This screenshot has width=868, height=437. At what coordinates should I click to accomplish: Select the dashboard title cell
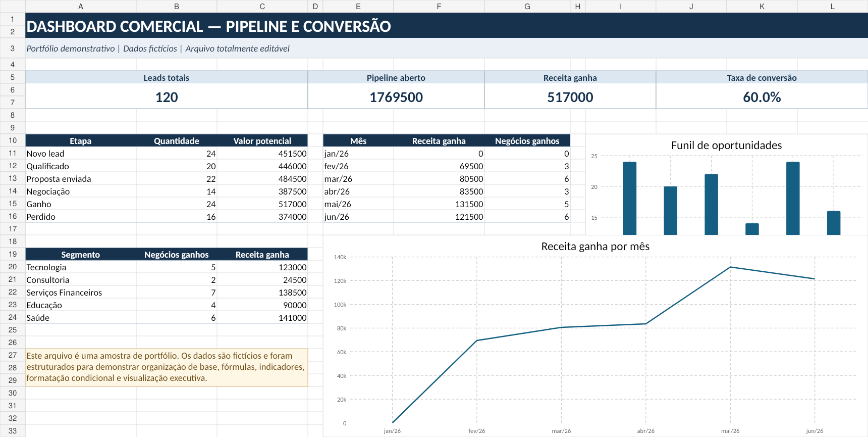coord(447,26)
